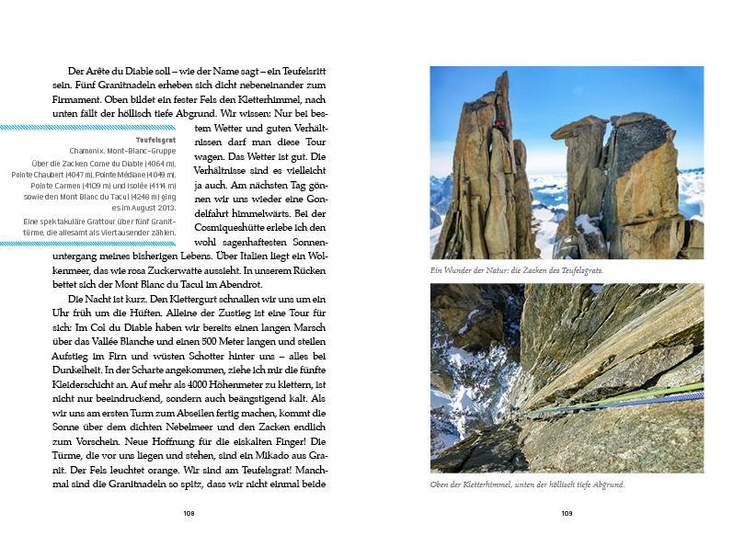756x547 pixels.
Task: Click page number 109
Action: (567, 513)
